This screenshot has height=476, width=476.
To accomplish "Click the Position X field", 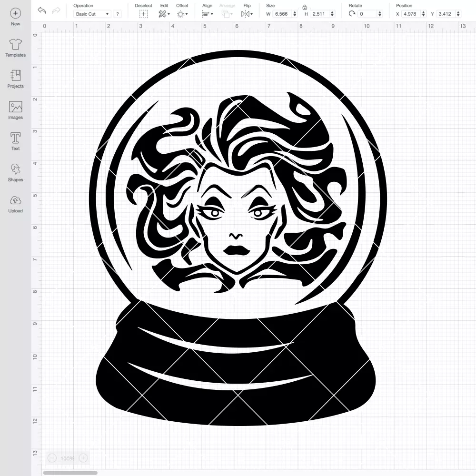I will pos(411,14).
